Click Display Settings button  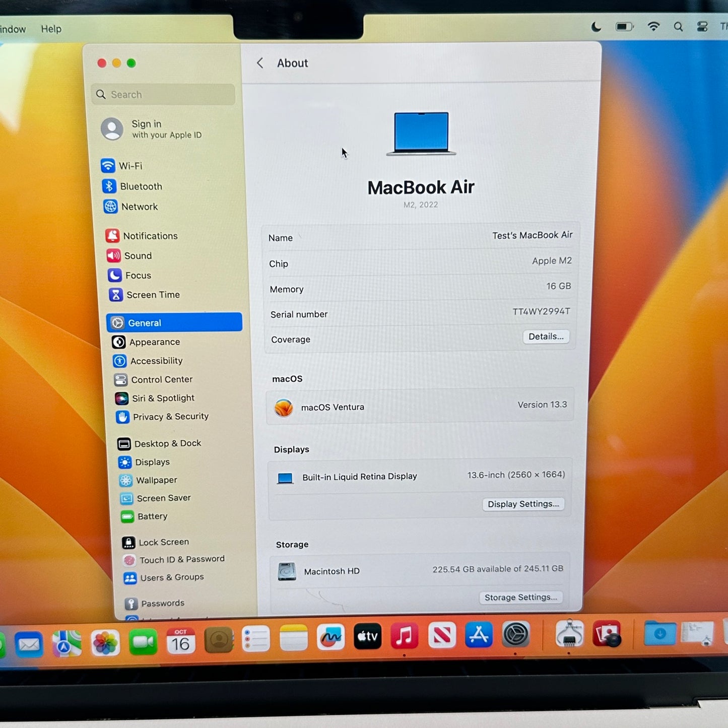[x=523, y=504]
